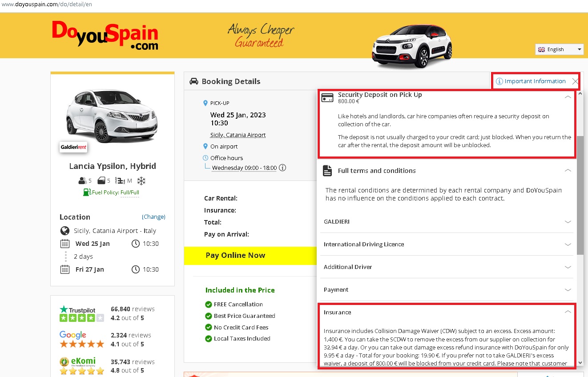Image resolution: width=588 pixels, height=377 pixels.
Task: Click the (Change) location link
Action: [153, 217]
